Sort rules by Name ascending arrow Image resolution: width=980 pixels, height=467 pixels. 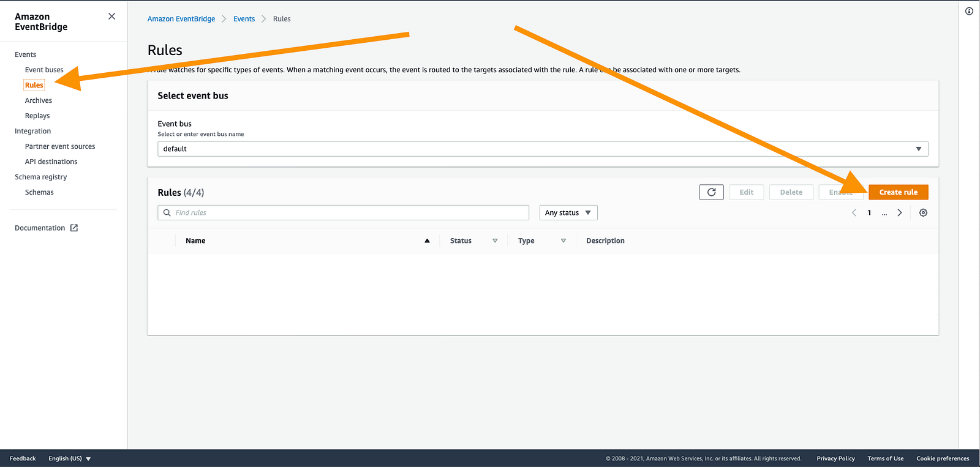tap(427, 241)
